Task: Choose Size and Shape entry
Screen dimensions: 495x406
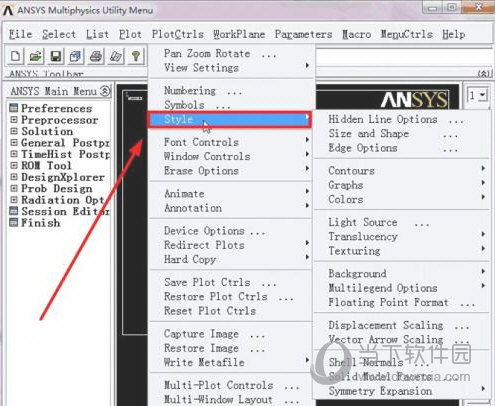Action: tap(402, 133)
